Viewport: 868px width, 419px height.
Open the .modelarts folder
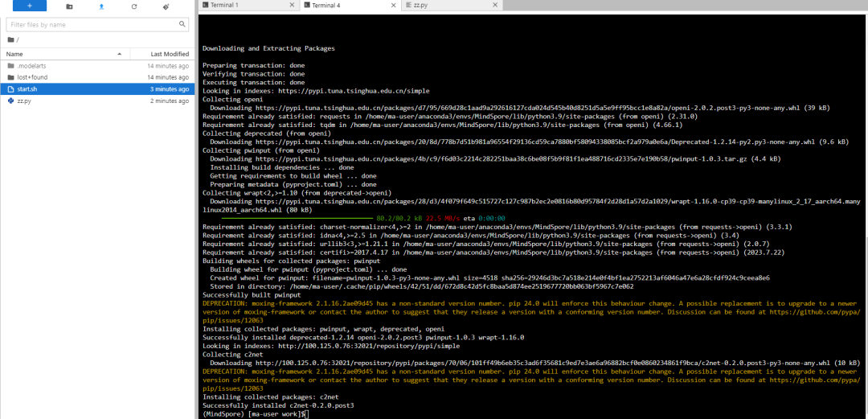point(97,65)
